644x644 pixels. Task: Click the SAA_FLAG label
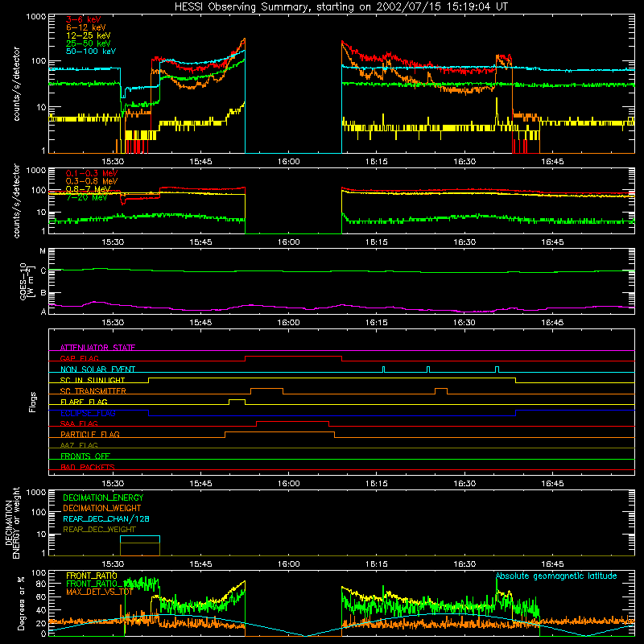point(79,423)
